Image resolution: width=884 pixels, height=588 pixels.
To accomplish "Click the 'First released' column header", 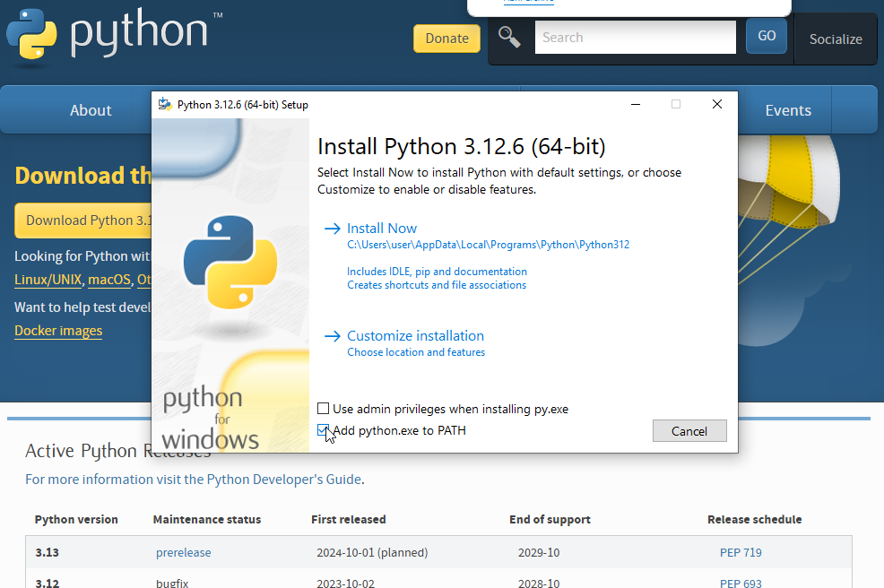I will pos(349,519).
